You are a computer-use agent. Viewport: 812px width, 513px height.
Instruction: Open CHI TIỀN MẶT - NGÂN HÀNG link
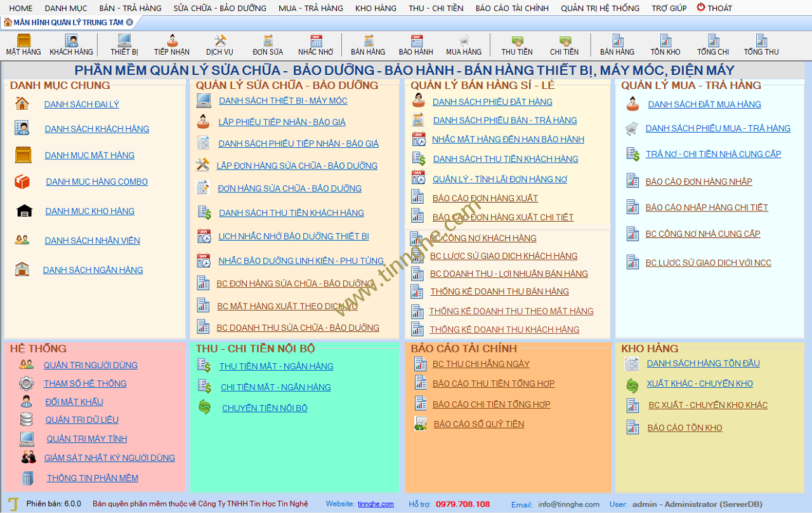pyautogui.click(x=276, y=388)
